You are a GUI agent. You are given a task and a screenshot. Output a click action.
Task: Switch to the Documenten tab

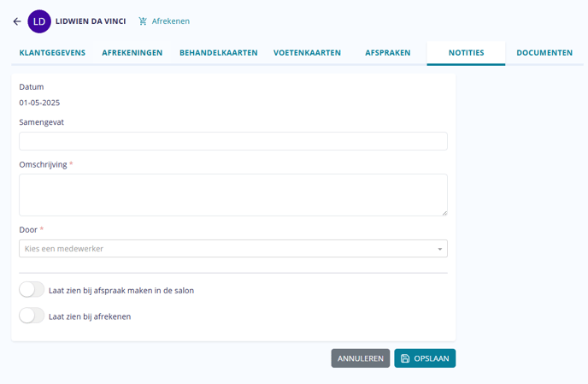[544, 53]
